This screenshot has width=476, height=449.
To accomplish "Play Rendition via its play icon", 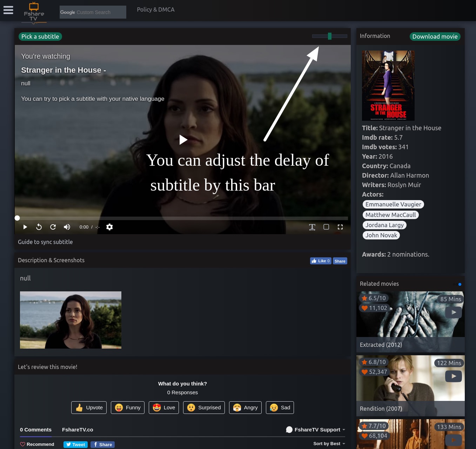I will tap(454, 376).
